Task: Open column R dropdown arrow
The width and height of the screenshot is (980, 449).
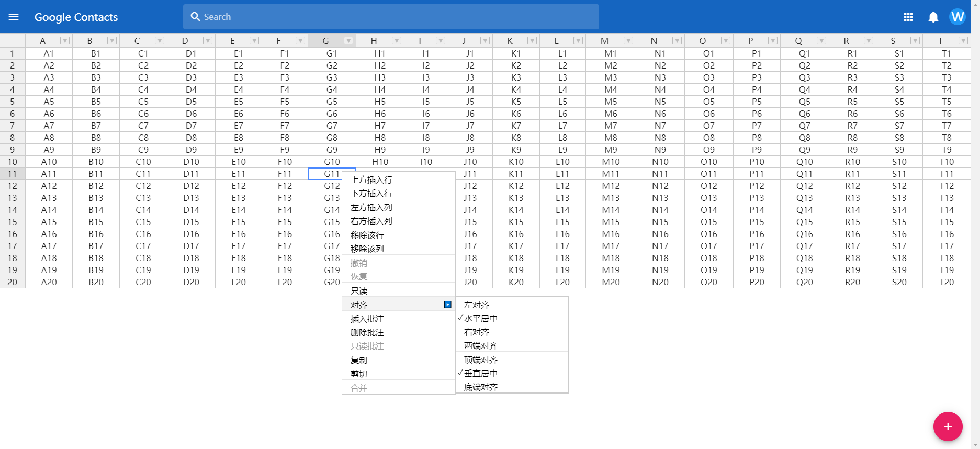Action: [869, 41]
